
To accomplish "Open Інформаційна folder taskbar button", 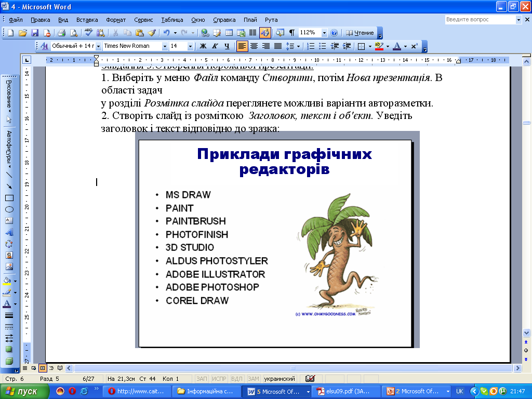I will tap(207, 392).
